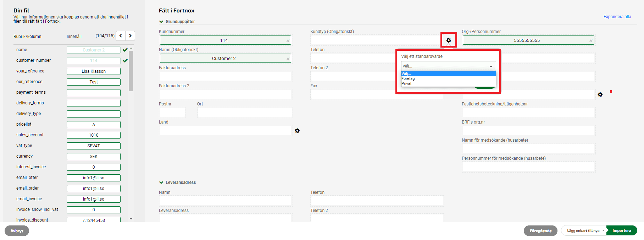Collapse the Grunduppgifter section
This screenshot has height=240, width=644.
(x=161, y=22)
